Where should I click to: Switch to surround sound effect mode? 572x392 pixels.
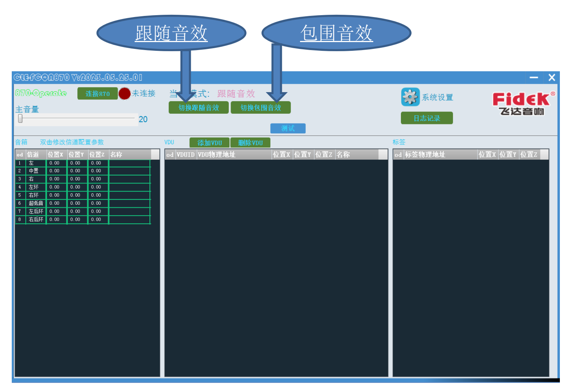click(x=261, y=108)
